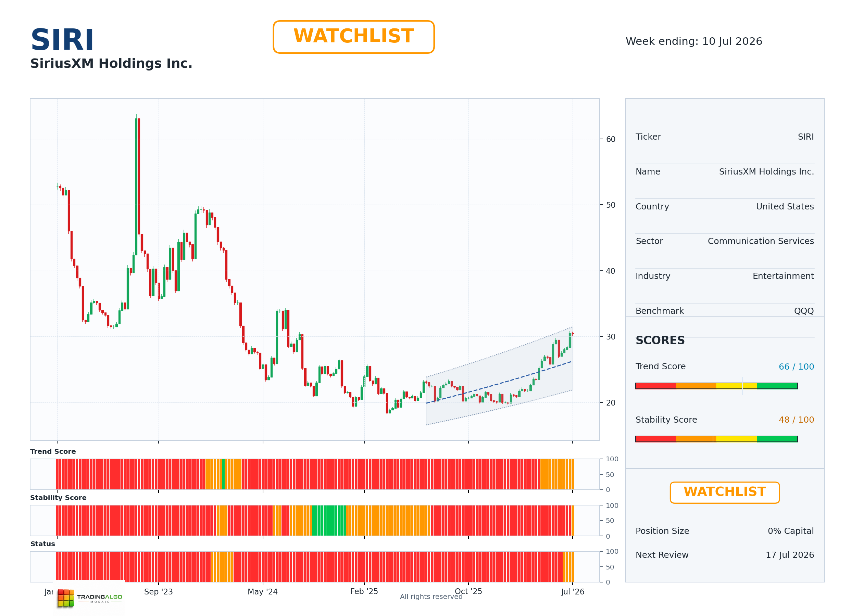Click the Stability Score gauge bar
The image size is (863, 616).
tap(716, 439)
